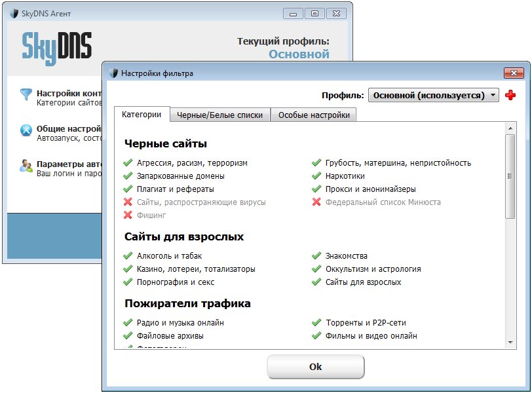This screenshot has width=532, height=393.
Task: Click the SkyDNS logo in the agent window
Action: pos(56,48)
